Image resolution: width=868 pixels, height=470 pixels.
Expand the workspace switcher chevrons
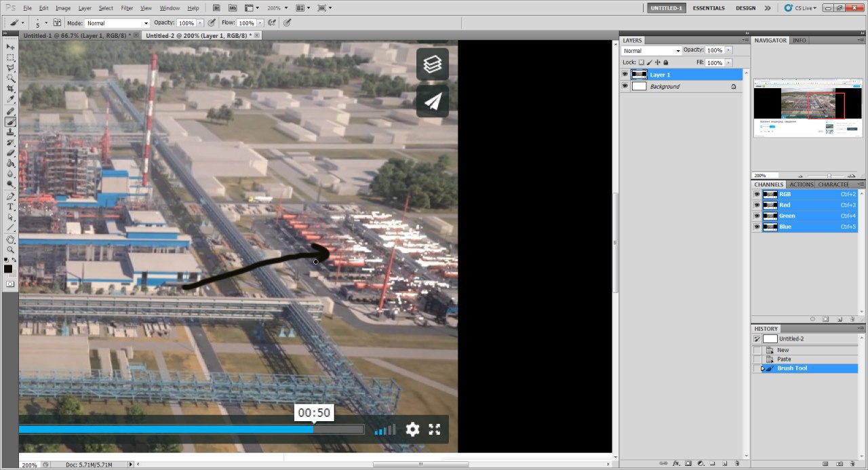(768, 8)
